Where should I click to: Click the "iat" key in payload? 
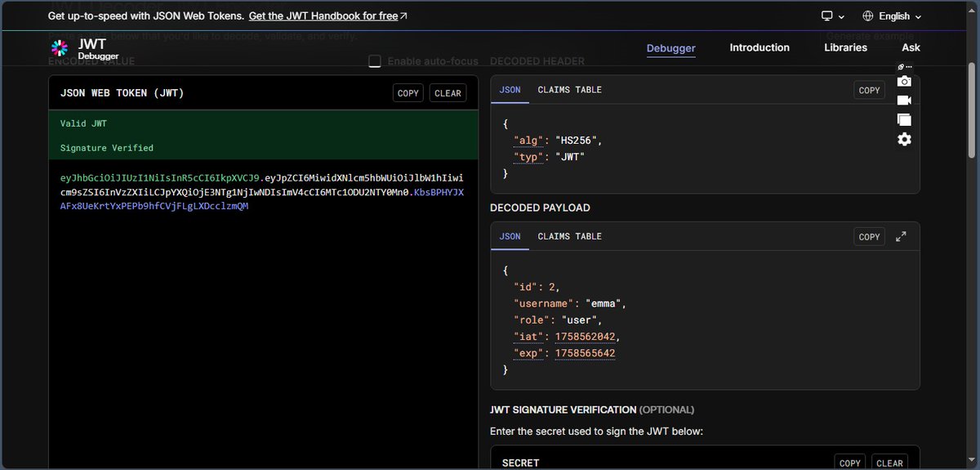[528, 336]
